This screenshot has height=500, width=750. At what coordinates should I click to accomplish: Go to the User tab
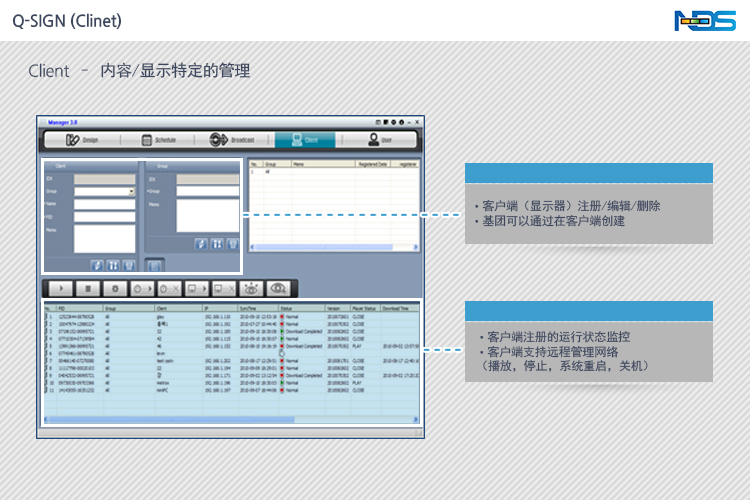[381, 140]
